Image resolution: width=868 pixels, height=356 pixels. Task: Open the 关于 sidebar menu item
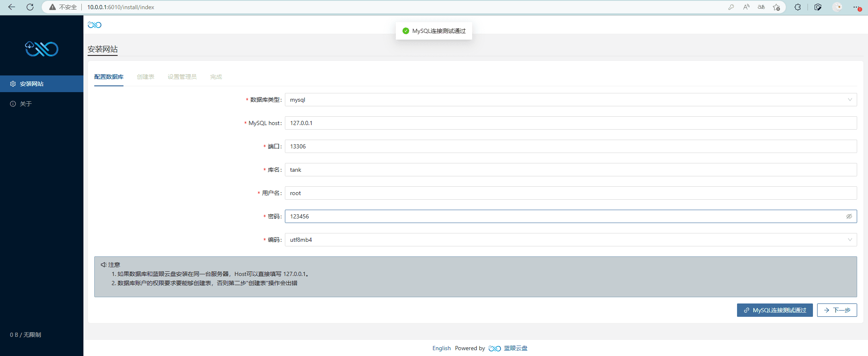coord(25,104)
